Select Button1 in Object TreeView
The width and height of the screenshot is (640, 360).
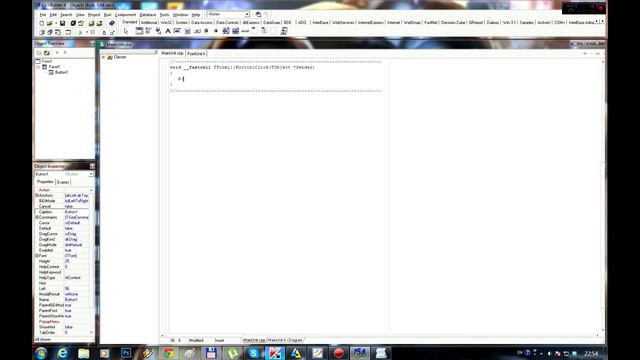[x=62, y=72]
